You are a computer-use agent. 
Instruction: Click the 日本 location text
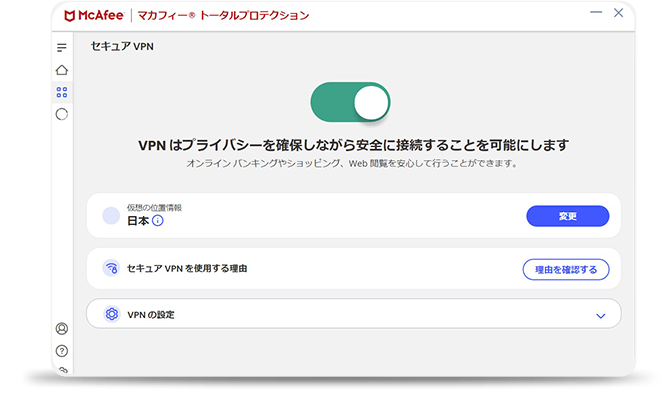(x=138, y=221)
